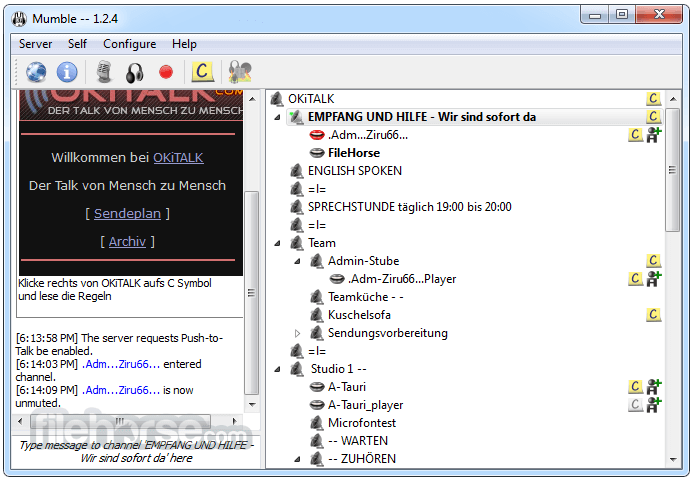View comment of .Adm...Ziru66... user
692x480 pixels.
coord(635,135)
